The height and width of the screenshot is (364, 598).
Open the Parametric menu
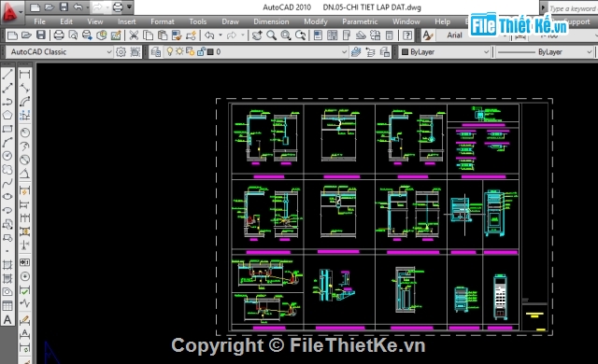(360, 21)
